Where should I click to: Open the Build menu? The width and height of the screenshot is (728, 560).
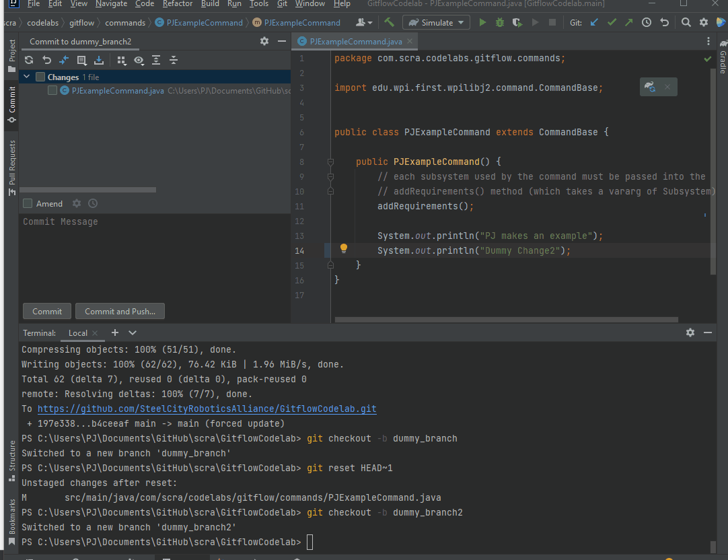(x=210, y=4)
